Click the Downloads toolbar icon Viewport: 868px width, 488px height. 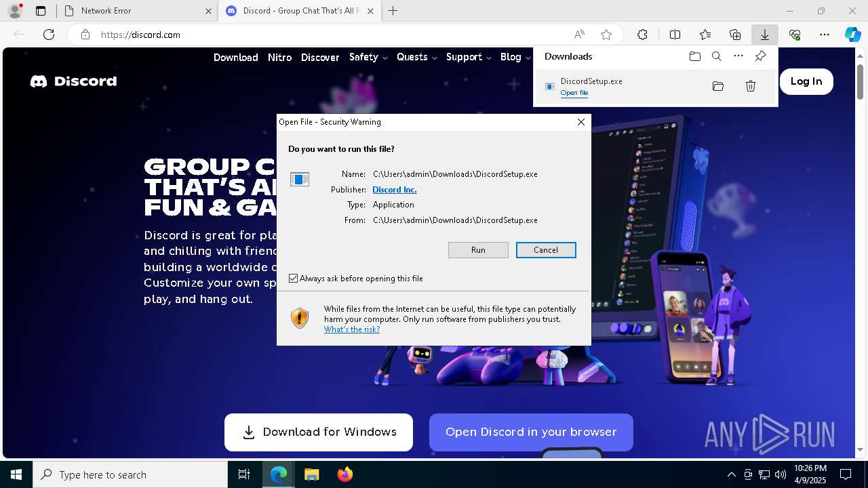pyautogui.click(x=764, y=35)
